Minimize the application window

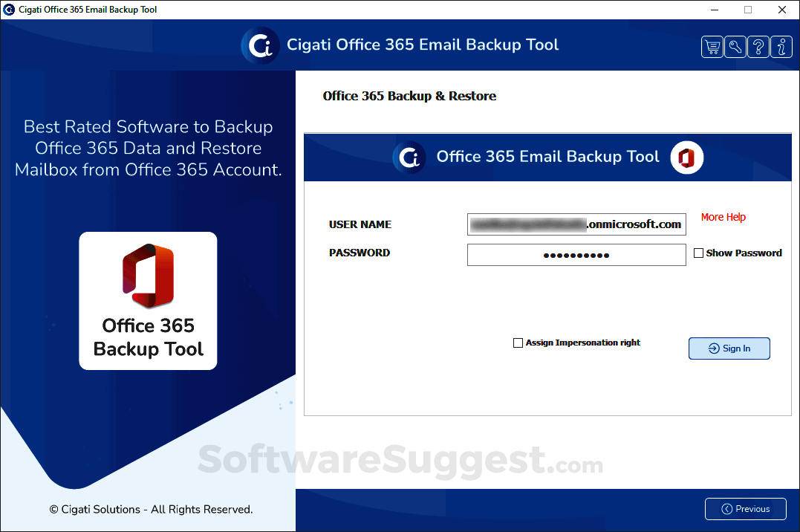(714, 10)
